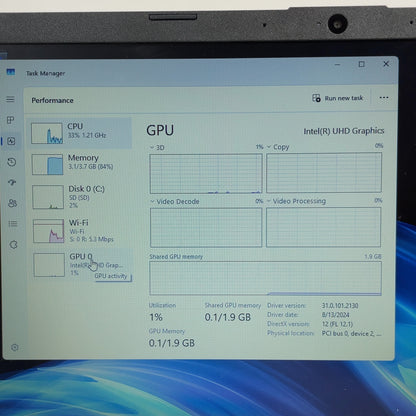Open the Startup apps page icon

point(12,182)
